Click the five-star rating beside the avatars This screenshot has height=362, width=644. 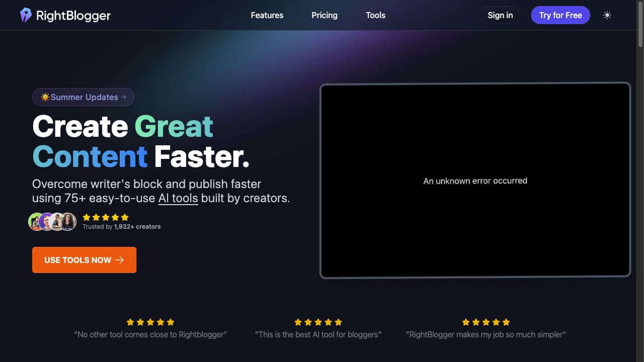[106, 217]
